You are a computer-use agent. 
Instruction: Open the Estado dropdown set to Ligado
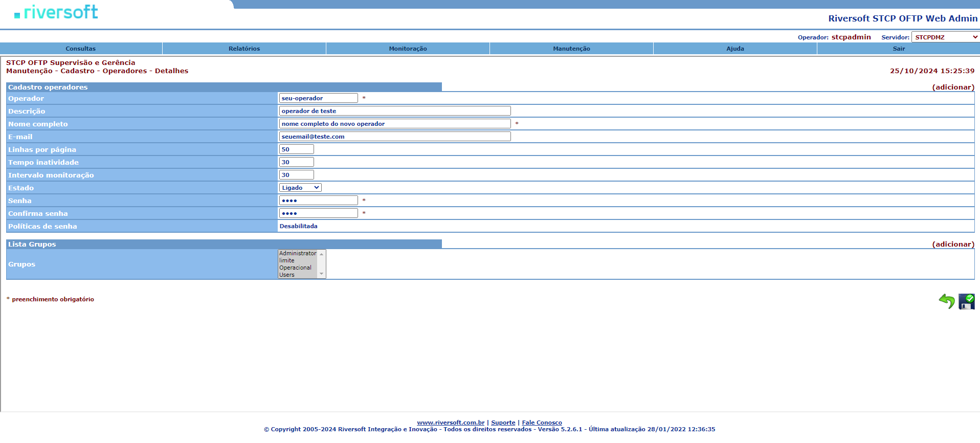[x=300, y=188]
